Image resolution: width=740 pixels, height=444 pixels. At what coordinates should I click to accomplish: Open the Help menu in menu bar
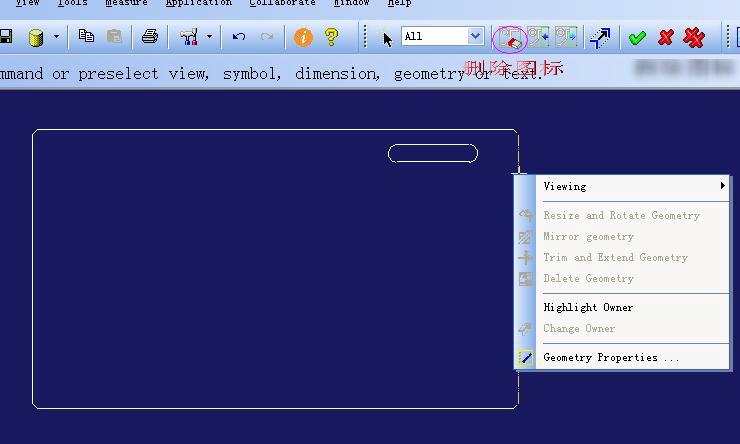399,3
